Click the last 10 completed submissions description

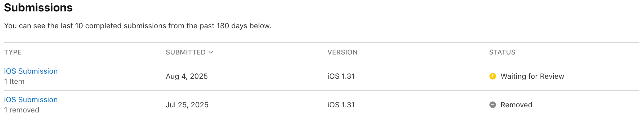pyautogui.click(x=138, y=26)
